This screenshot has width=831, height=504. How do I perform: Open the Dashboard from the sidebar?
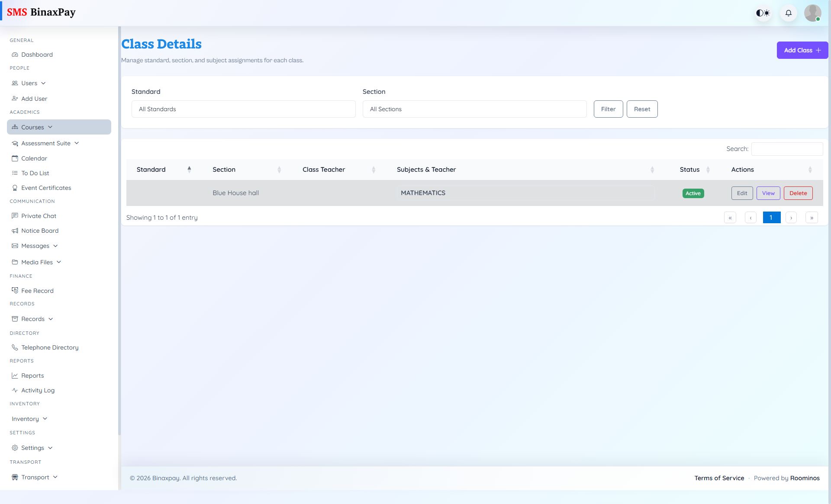pos(37,55)
